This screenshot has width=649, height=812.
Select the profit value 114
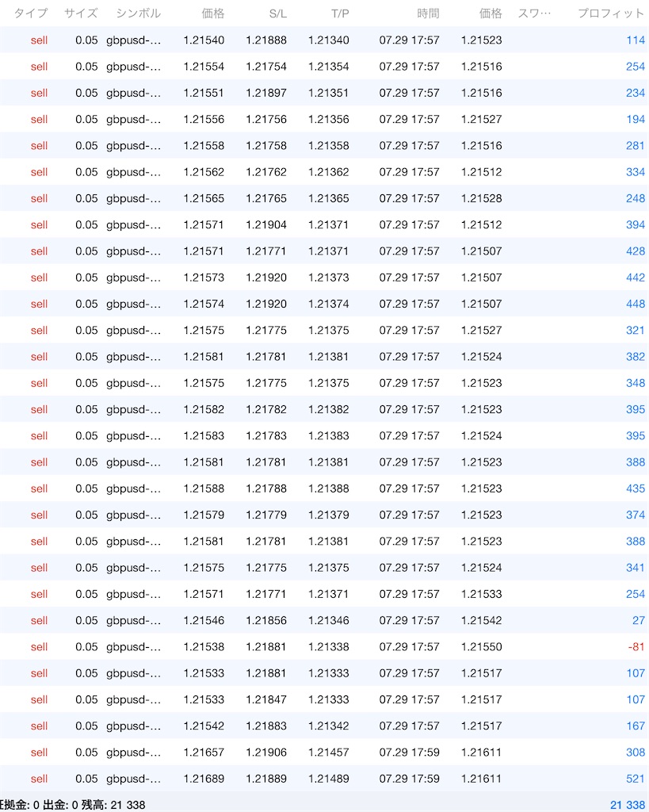click(636, 40)
